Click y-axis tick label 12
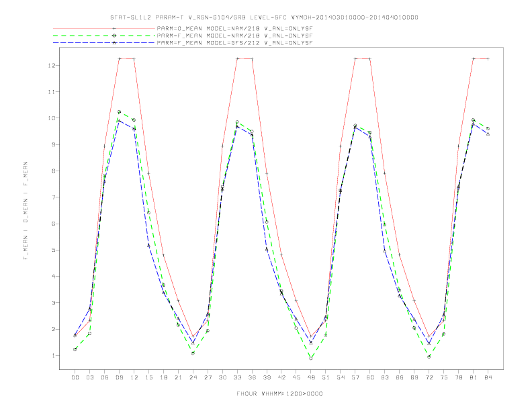Image resolution: width=532 pixels, height=411 pixels. [x=51, y=65]
